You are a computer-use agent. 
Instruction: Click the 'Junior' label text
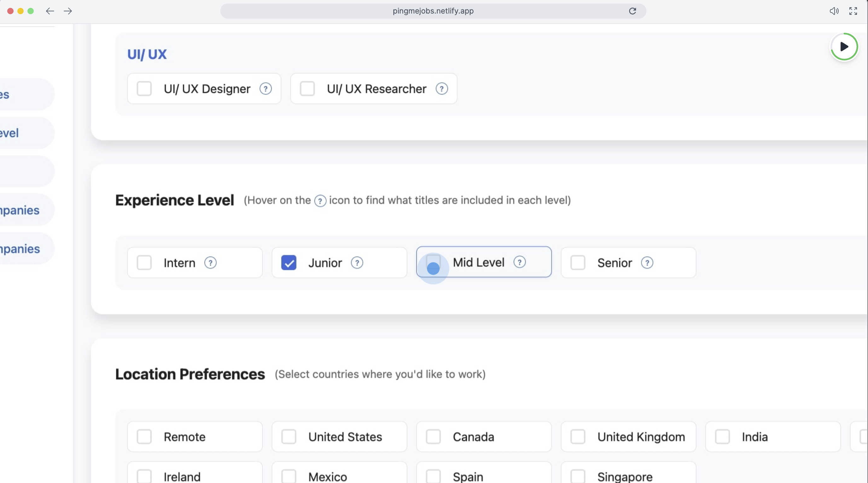pos(325,263)
